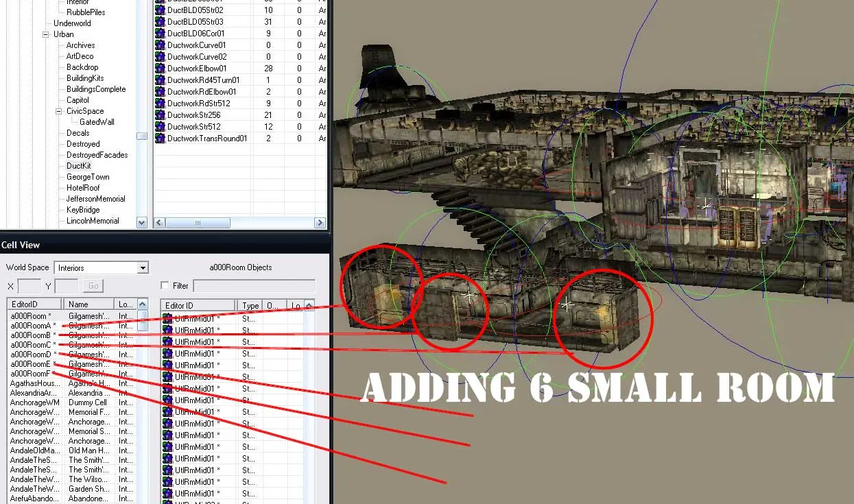Select the DuctworkCurve02 object icon
This screenshot has height=504, width=854.
pos(160,57)
